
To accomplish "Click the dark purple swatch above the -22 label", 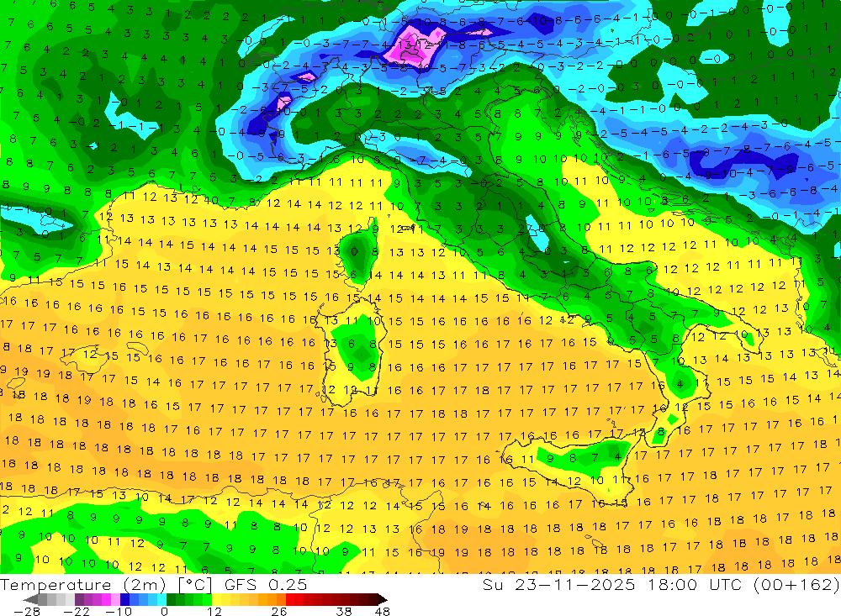I will coord(79,599).
